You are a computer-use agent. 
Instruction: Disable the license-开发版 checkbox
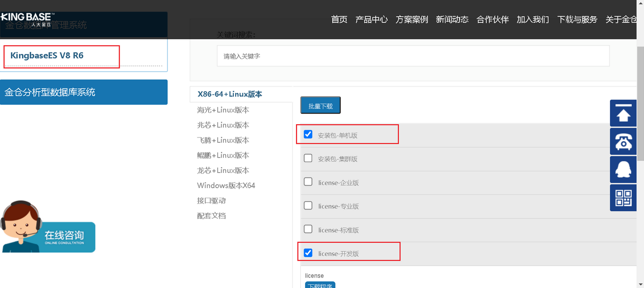pos(308,253)
